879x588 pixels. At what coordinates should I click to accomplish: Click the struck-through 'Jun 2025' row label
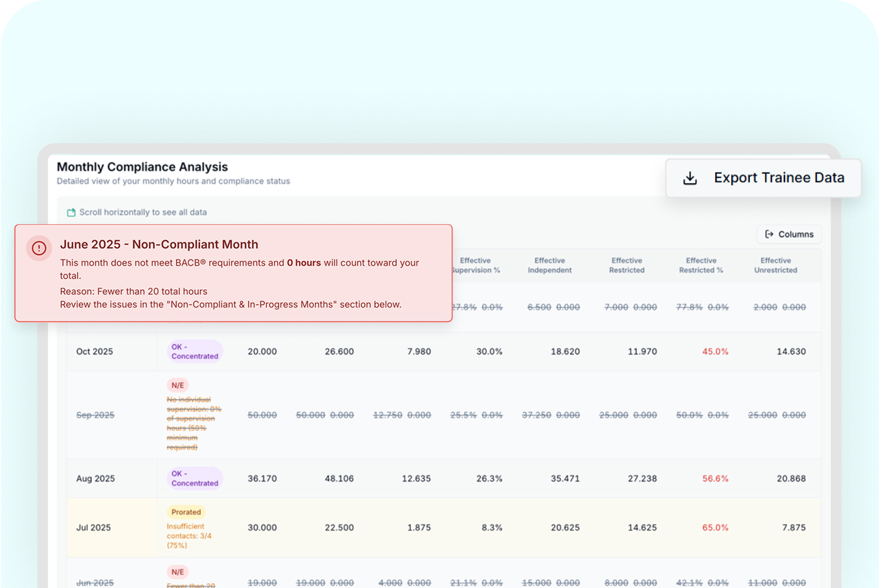[95, 583]
